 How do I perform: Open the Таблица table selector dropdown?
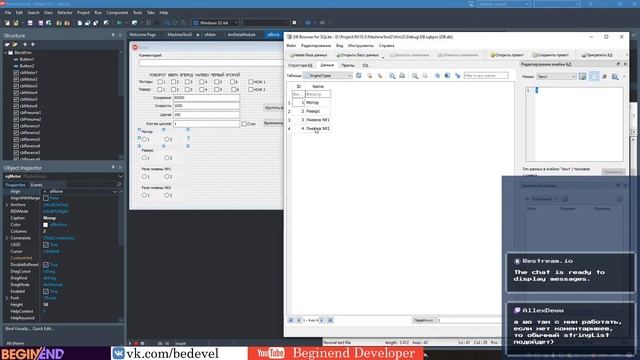pyautogui.click(x=328, y=76)
